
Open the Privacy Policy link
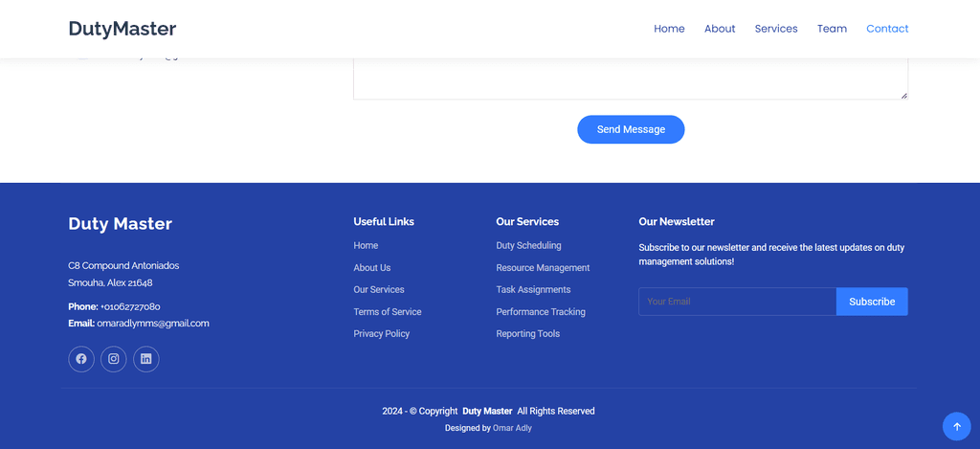tap(381, 334)
